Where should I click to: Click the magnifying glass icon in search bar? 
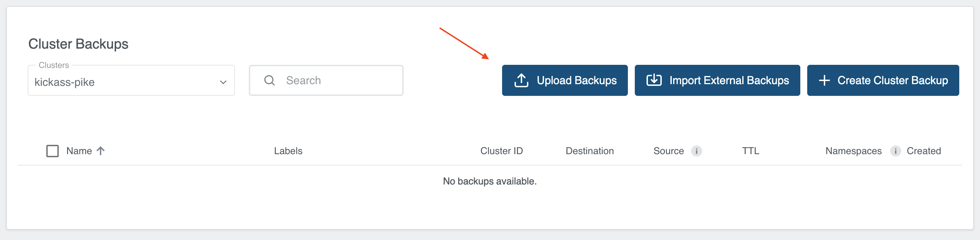269,80
